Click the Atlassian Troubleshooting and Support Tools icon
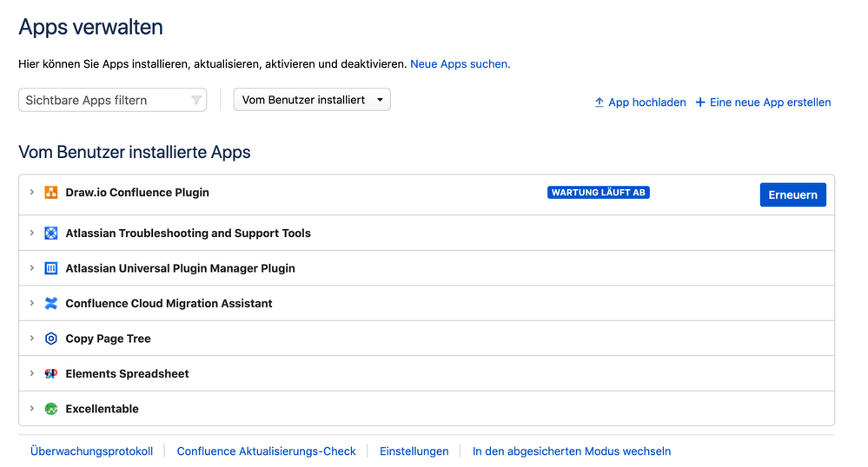The height and width of the screenshot is (467, 868). (51, 233)
